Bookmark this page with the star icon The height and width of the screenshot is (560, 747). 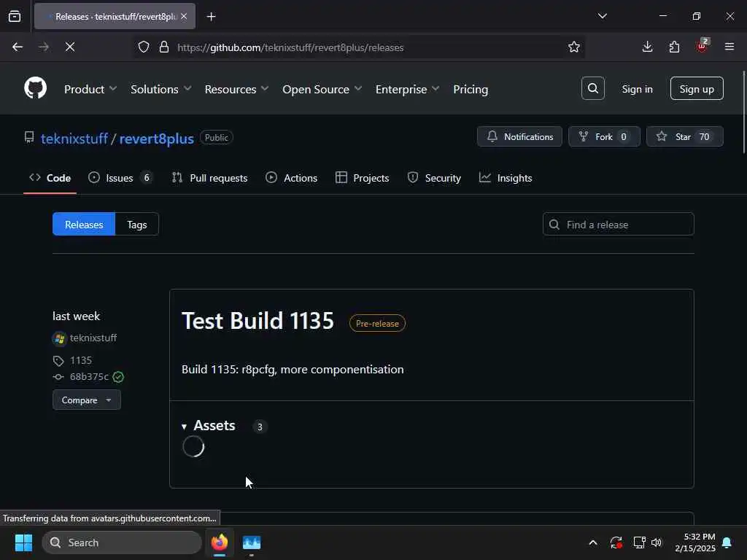coord(573,47)
